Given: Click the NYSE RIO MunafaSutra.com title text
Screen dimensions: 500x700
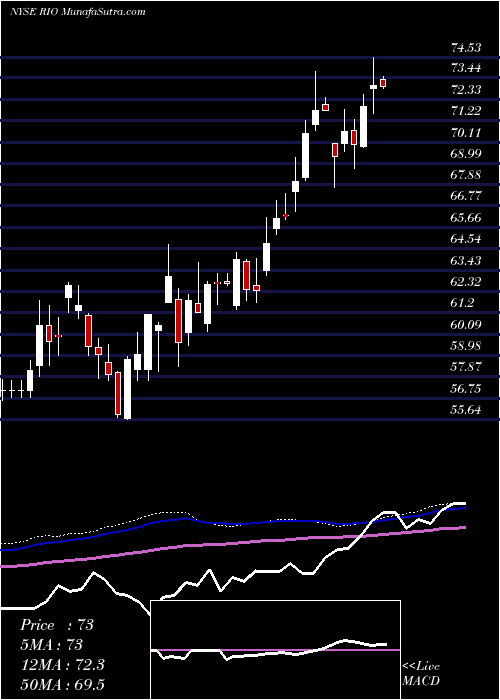Looking at the screenshot, I should tap(78, 12).
